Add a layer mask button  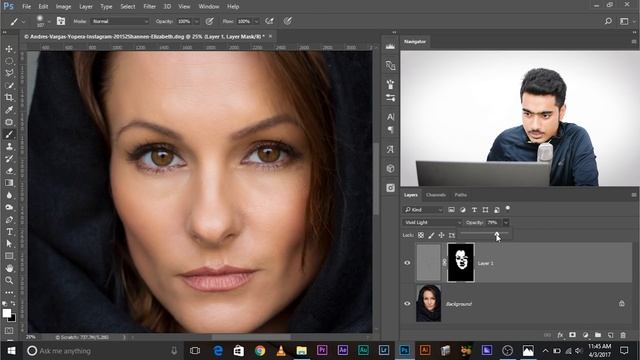pos(572,335)
